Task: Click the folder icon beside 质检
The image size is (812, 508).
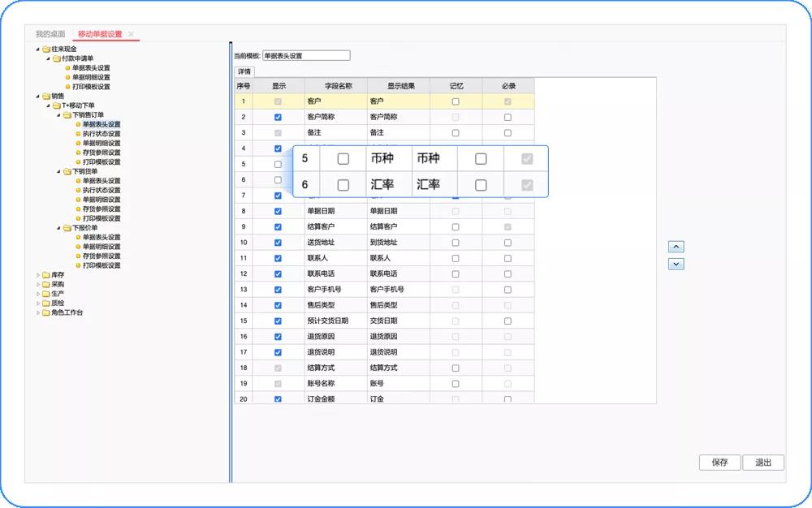Action: pyautogui.click(x=46, y=304)
